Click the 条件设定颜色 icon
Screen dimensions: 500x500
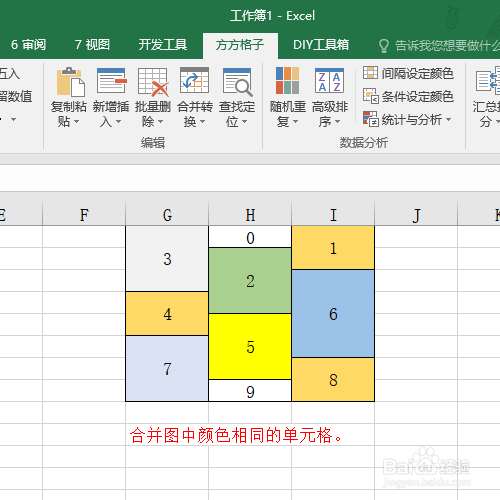click(x=371, y=96)
